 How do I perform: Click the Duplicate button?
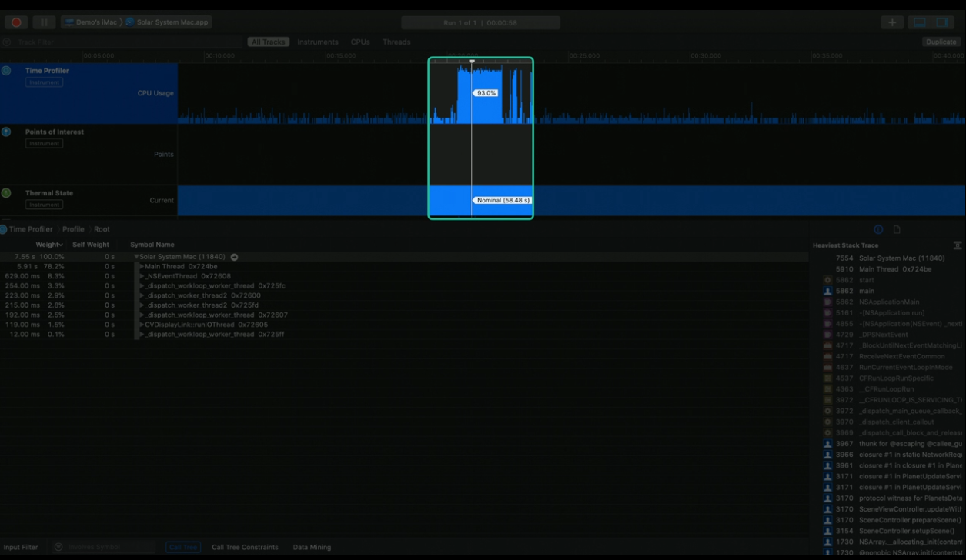[941, 42]
